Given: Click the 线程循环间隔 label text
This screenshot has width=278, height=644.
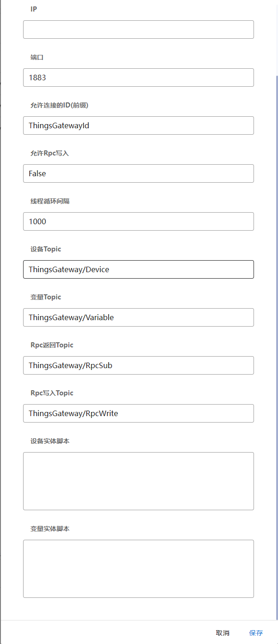Looking at the screenshot, I should coord(50,201).
